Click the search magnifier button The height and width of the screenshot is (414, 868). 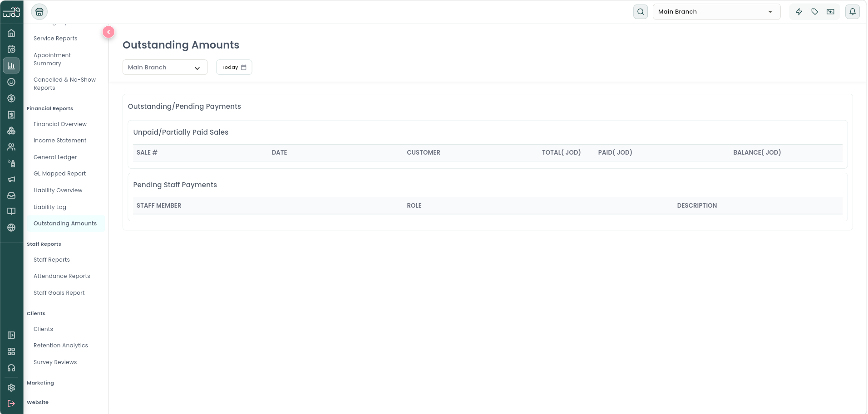point(641,12)
